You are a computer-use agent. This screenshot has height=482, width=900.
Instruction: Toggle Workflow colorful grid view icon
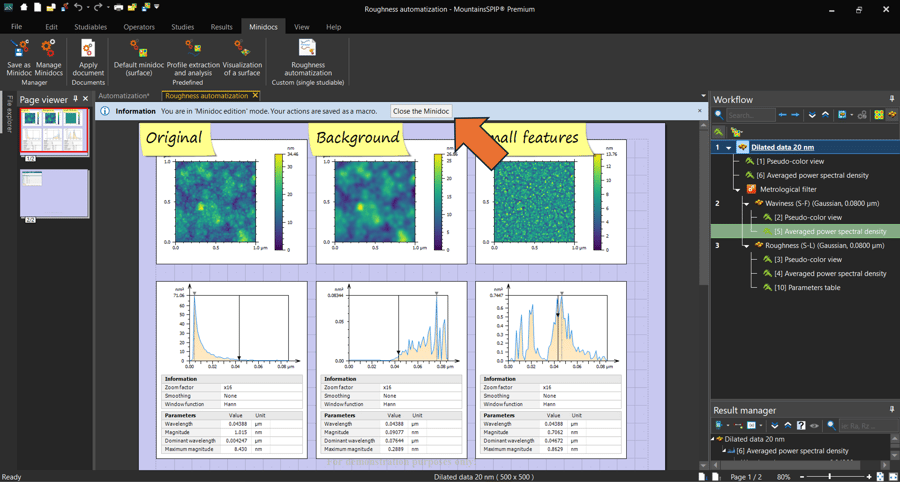879,115
